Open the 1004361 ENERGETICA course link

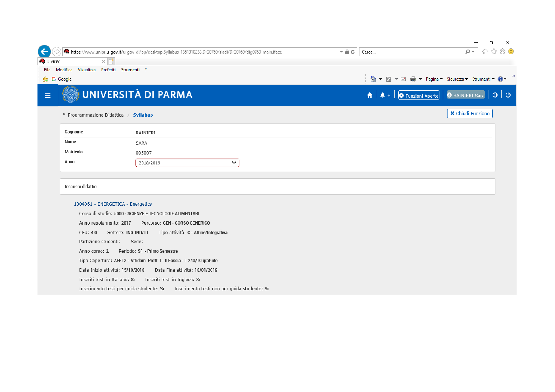(x=113, y=204)
